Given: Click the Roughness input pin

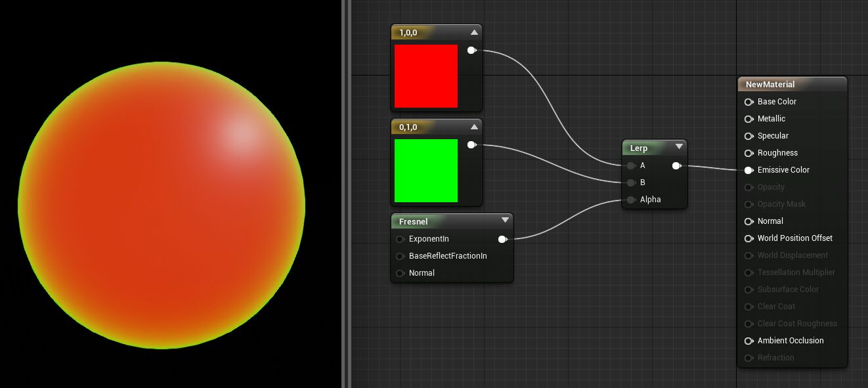Looking at the screenshot, I should pos(749,153).
